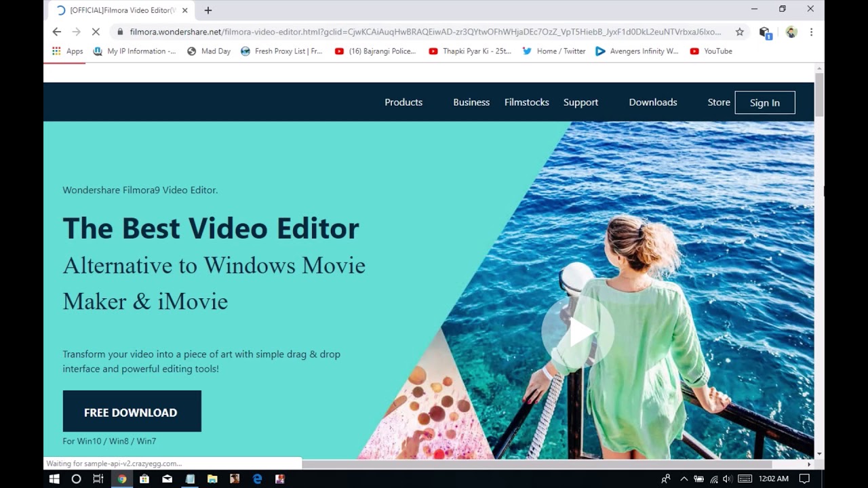Open File Explorer from taskbar
Screen dimensions: 868x488
pyautogui.click(x=212, y=479)
